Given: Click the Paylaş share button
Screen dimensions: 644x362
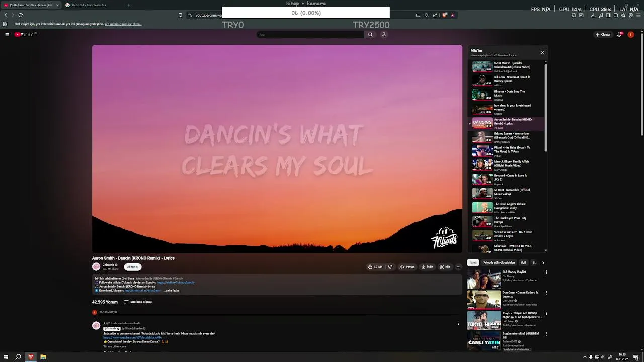Looking at the screenshot, I should [407, 267].
